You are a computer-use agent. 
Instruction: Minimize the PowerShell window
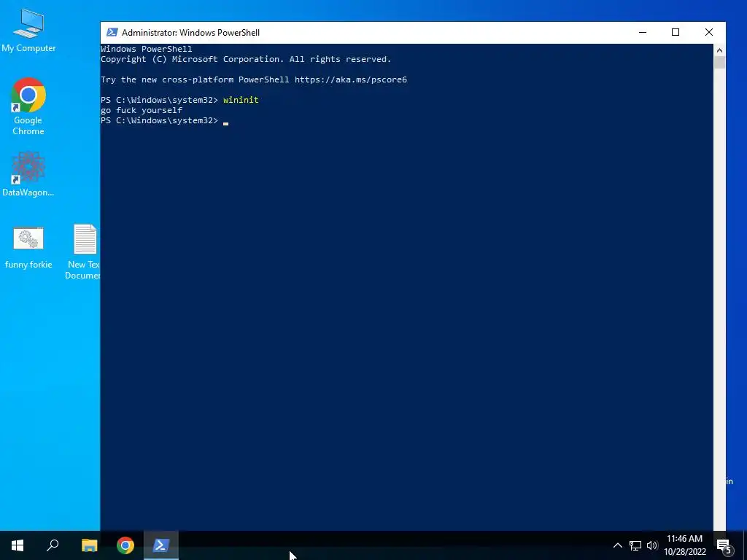(x=643, y=32)
